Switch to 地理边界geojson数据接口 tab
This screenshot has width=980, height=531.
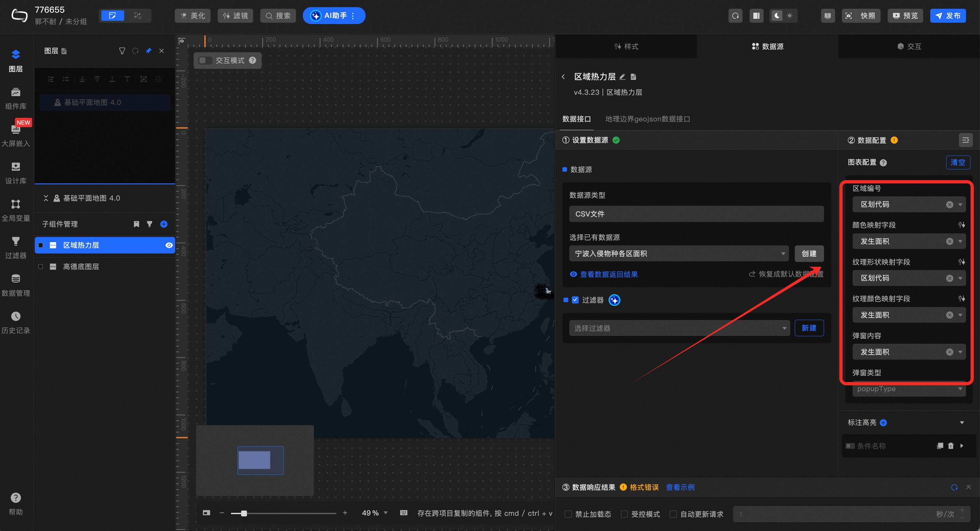[648, 119]
